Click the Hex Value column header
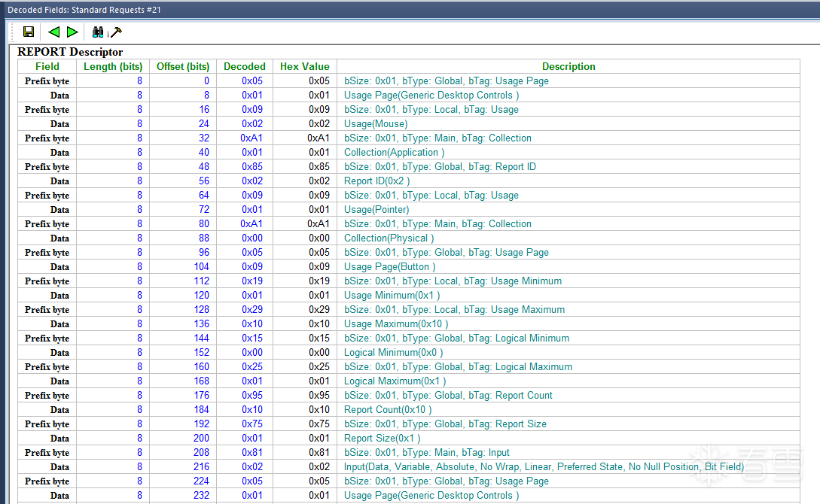820x504 pixels. 304,66
